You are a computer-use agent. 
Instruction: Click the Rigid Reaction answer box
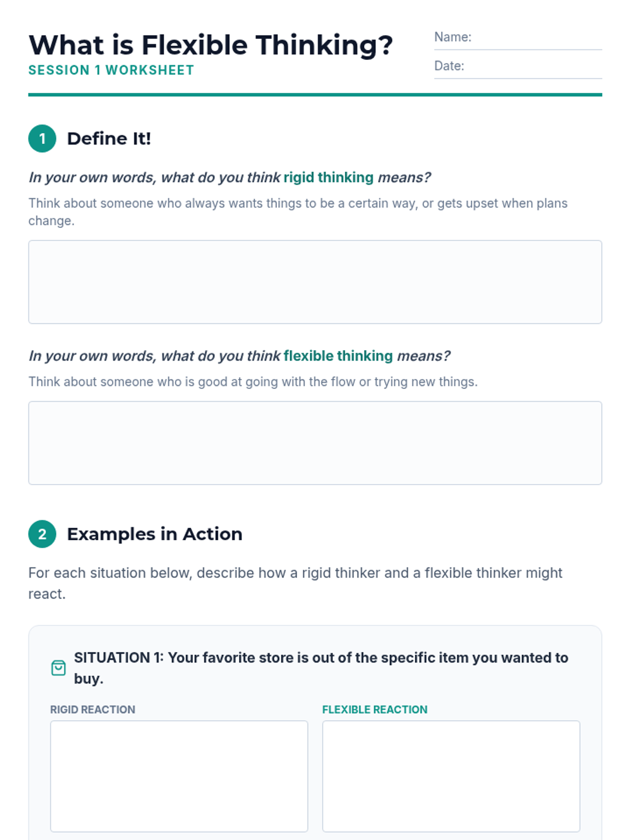pos(179,776)
